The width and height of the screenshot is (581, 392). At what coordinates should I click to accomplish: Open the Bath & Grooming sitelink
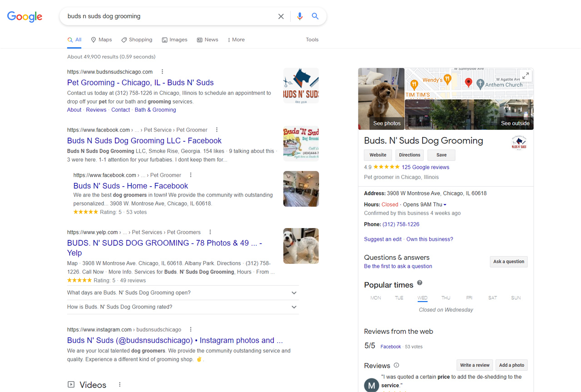[155, 110]
